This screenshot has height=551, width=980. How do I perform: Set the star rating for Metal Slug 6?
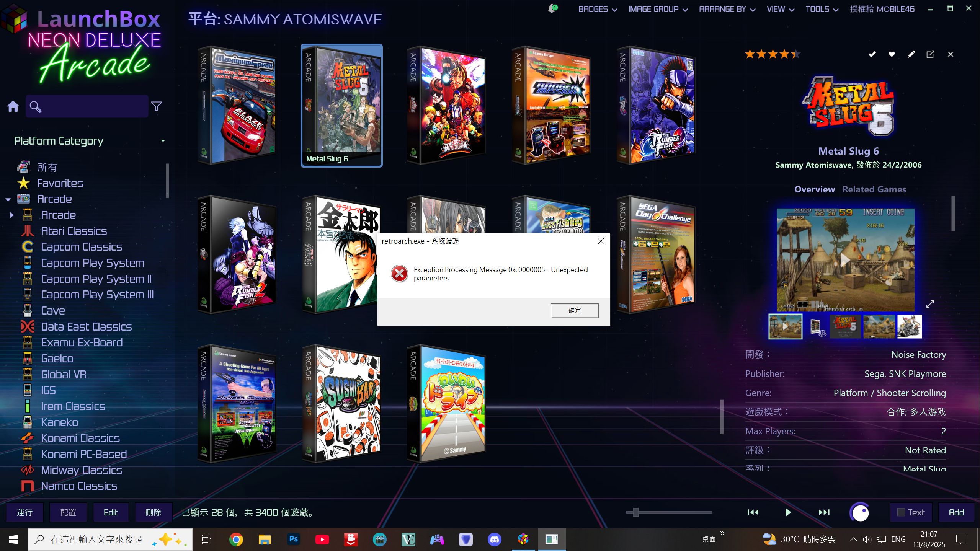pyautogui.click(x=772, y=54)
